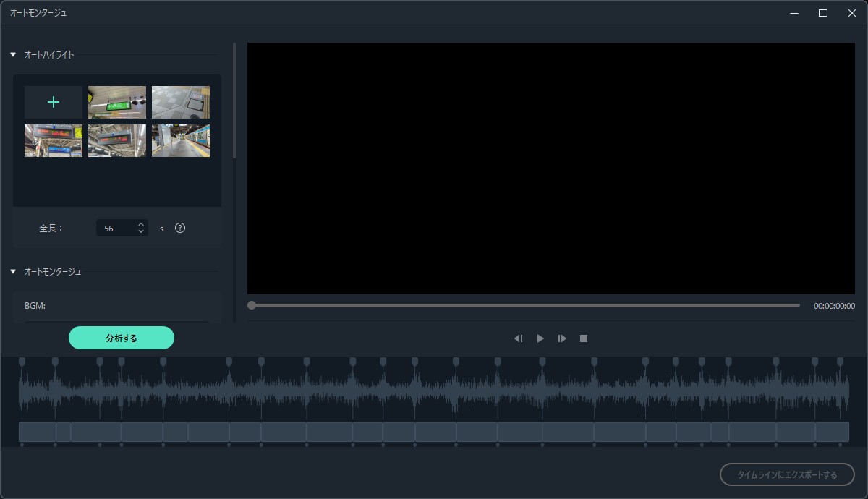Screen dimensions: 868x499
Task: Step forward one frame in preview
Action: pos(562,338)
